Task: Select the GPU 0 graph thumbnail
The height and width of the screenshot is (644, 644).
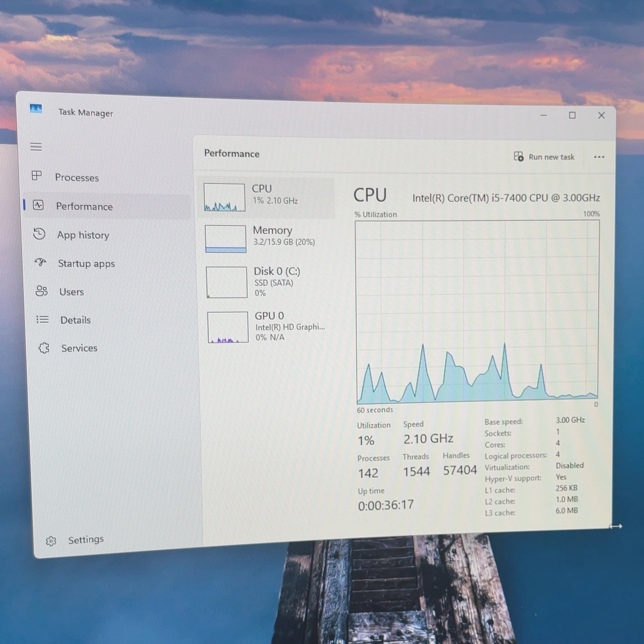Action: click(228, 327)
